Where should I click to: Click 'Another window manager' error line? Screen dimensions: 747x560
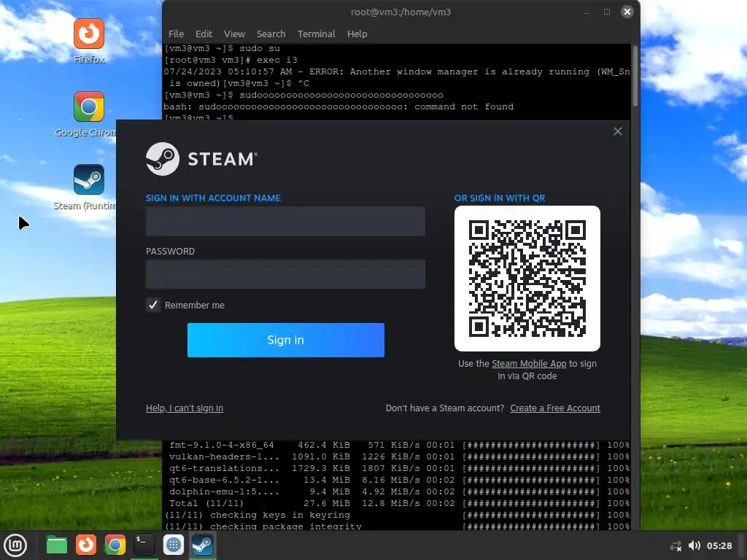click(x=397, y=71)
